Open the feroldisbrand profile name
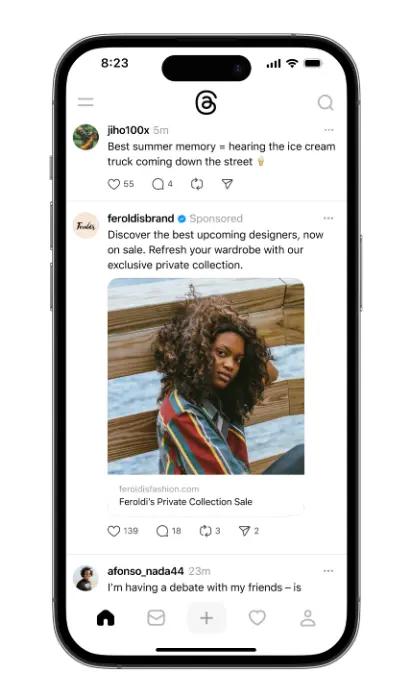The width and height of the screenshot is (408, 694). pyautogui.click(x=141, y=218)
